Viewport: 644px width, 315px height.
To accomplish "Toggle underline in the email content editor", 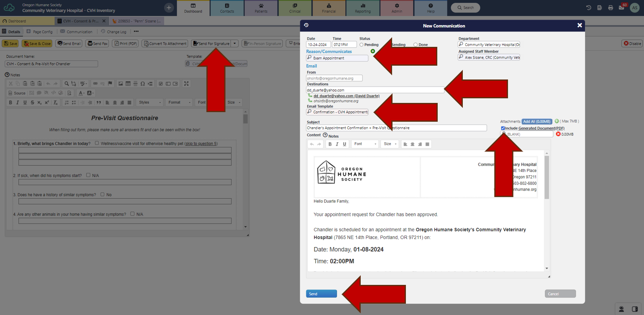I will pyautogui.click(x=345, y=144).
